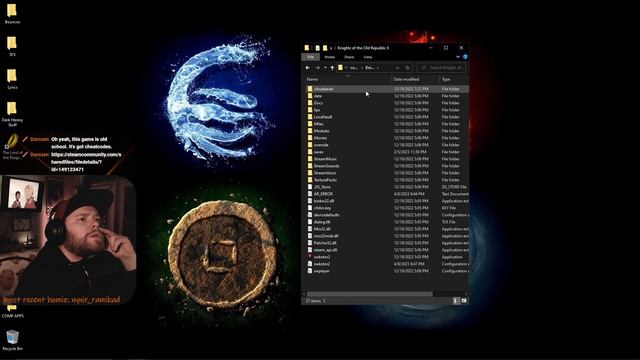The height and width of the screenshot is (360, 640).
Task: Open Explorer help via blue question icon
Action: tap(465, 57)
